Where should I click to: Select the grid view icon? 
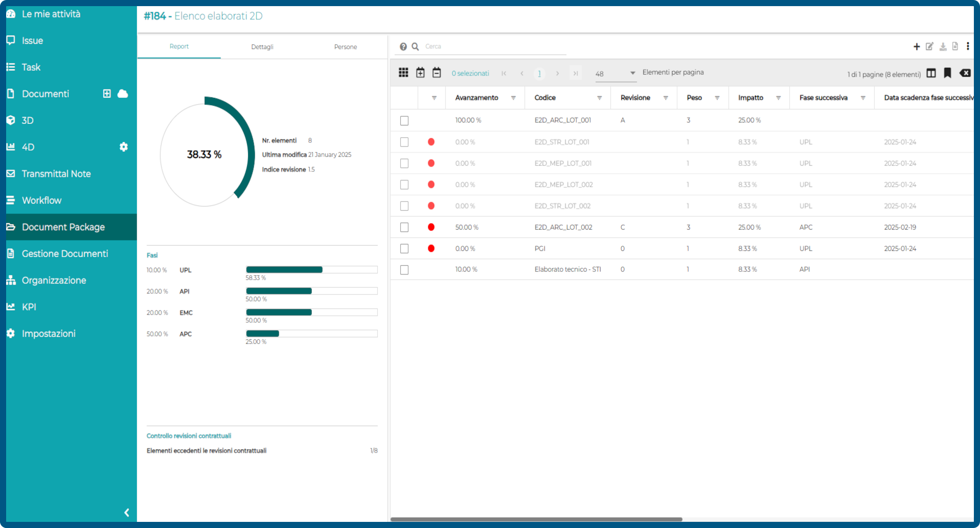click(403, 72)
